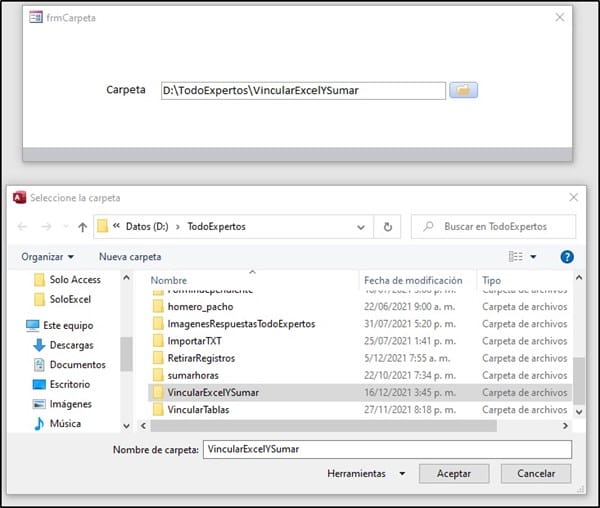This screenshot has width=600, height=508.
Task: Open Herramientas dropdown
Action: click(x=365, y=473)
